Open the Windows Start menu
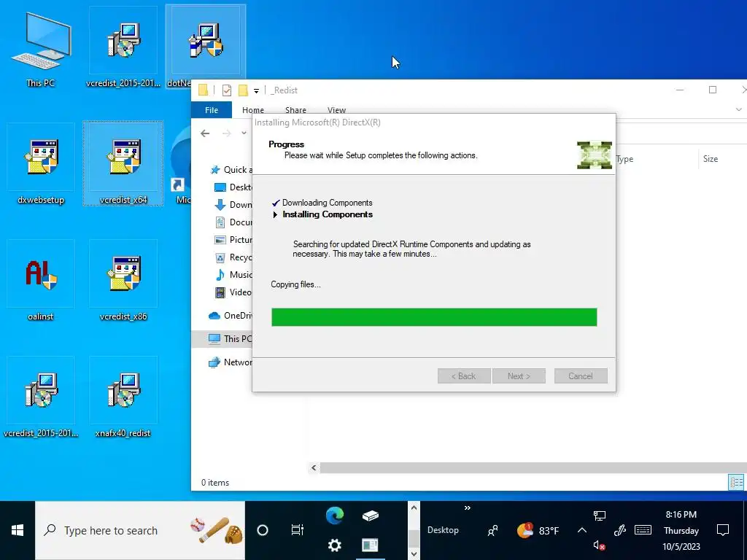747x560 pixels. pos(18,531)
